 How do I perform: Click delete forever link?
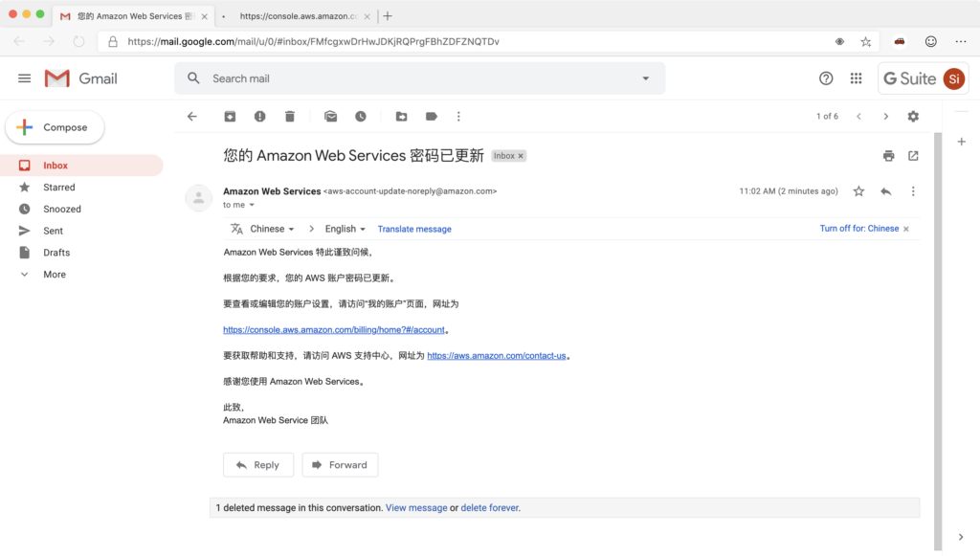(490, 508)
